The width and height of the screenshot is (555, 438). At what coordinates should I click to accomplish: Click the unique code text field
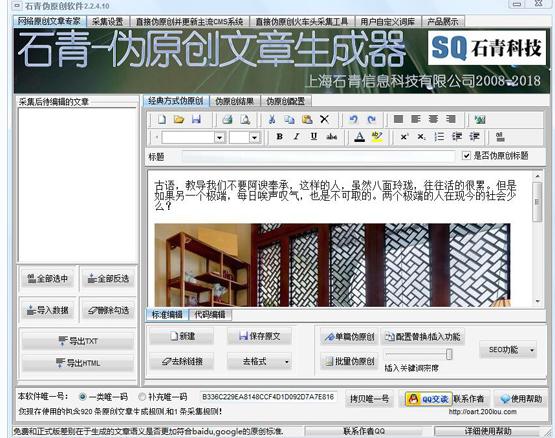point(268,397)
